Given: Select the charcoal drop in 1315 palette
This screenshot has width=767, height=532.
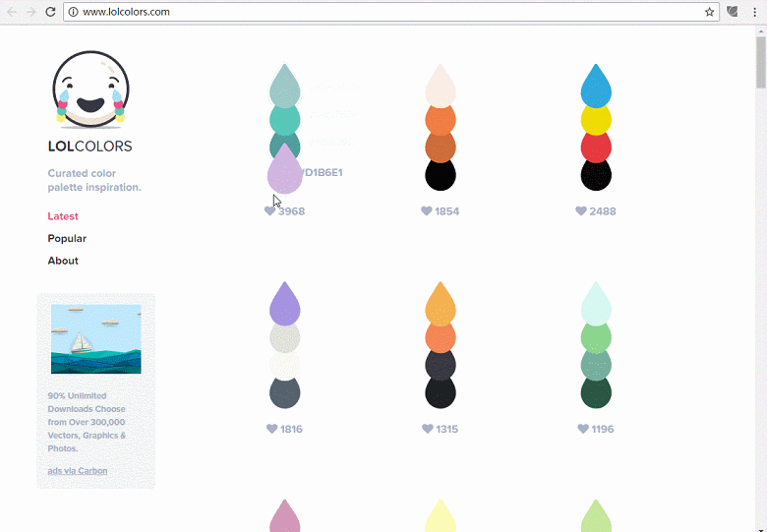Looking at the screenshot, I should [441, 366].
